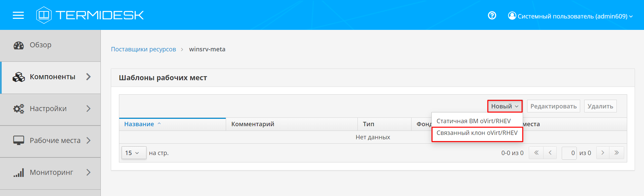Expand the Компоненты sidebar chevron
644x196 pixels.
tap(88, 77)
